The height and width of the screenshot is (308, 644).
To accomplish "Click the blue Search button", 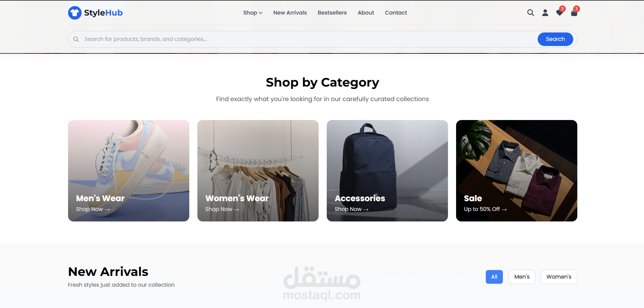I will click(555, 39).
